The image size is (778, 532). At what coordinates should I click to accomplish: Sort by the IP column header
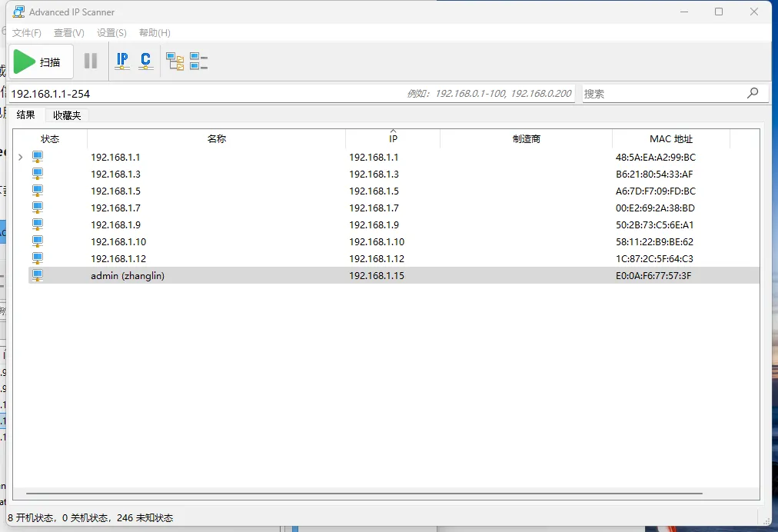[x=393, y=139]
